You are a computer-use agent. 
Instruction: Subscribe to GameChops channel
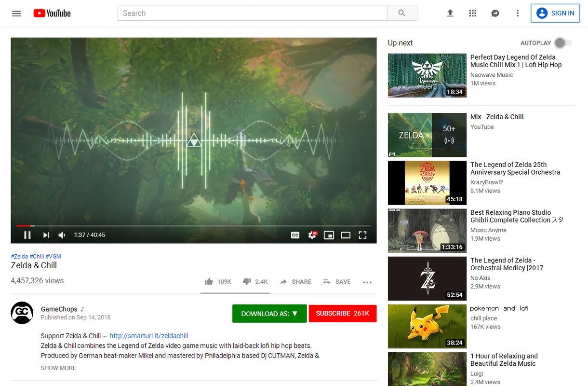pos(343,314)
